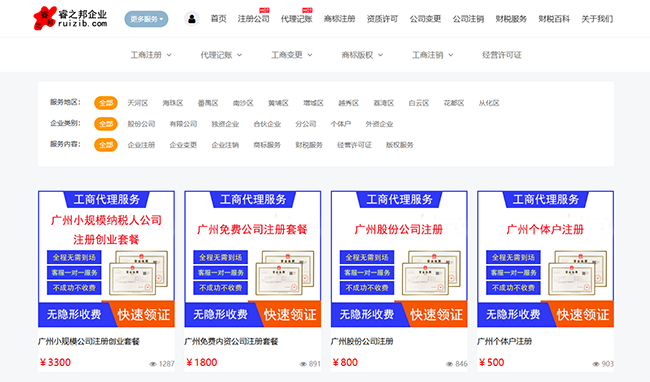Filter service area by 天河区
The width and height of the screenshot is (650, 382).
coord(138,103)
